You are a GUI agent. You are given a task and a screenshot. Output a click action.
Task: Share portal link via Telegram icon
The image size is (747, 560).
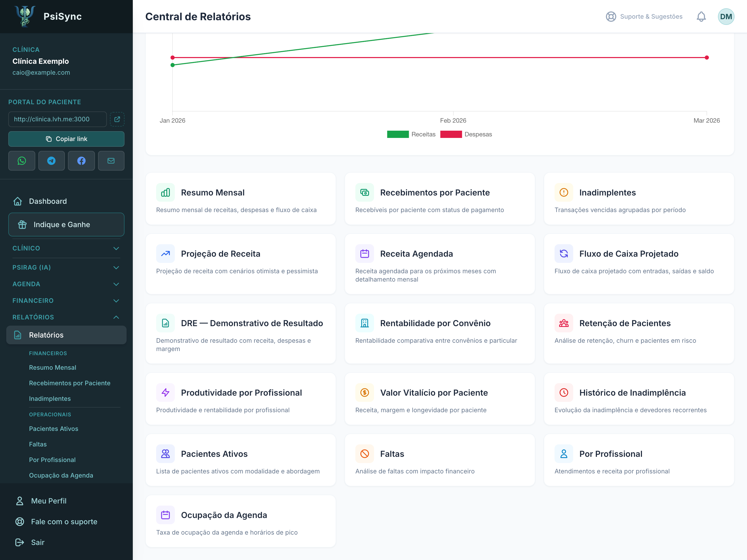click(x=51, y=161)
